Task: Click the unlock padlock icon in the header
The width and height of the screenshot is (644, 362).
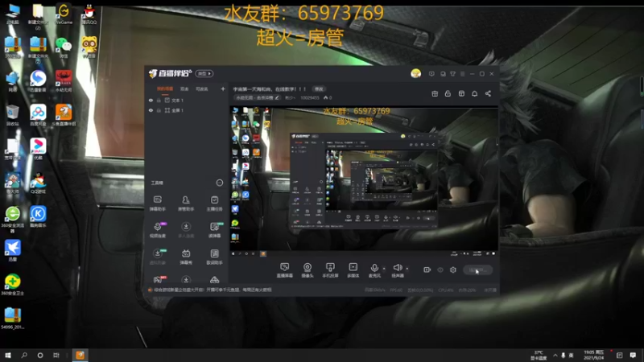Action: [448, 93]
